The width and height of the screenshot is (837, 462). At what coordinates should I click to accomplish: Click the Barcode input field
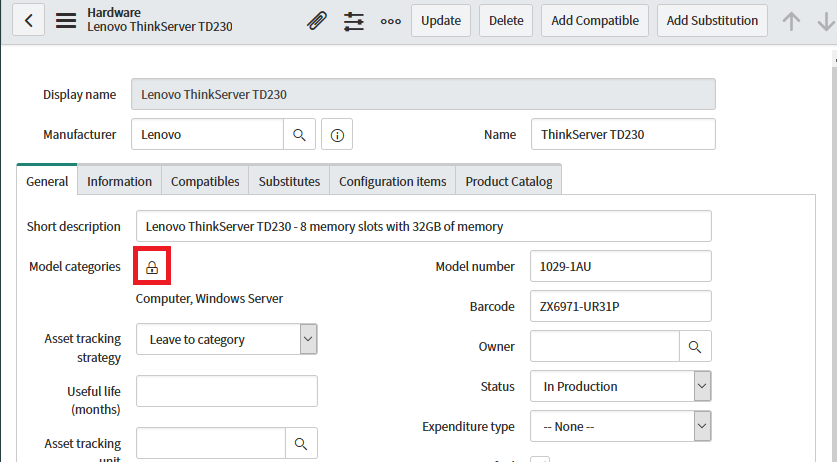pos(621,306)
